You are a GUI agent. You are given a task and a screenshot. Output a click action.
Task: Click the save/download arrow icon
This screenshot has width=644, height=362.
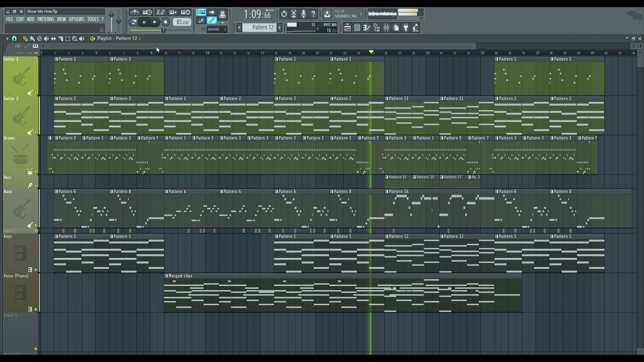327,14
